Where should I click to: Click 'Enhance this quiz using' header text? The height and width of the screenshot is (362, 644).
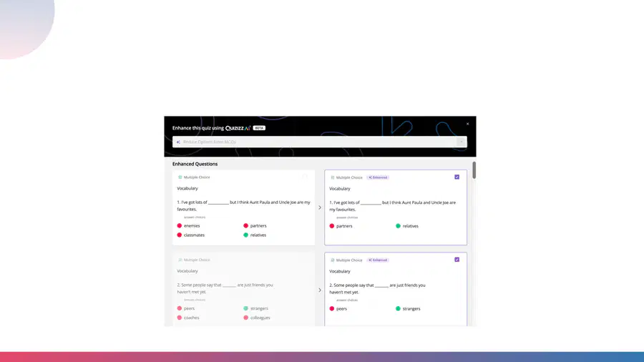coord(198,128)
